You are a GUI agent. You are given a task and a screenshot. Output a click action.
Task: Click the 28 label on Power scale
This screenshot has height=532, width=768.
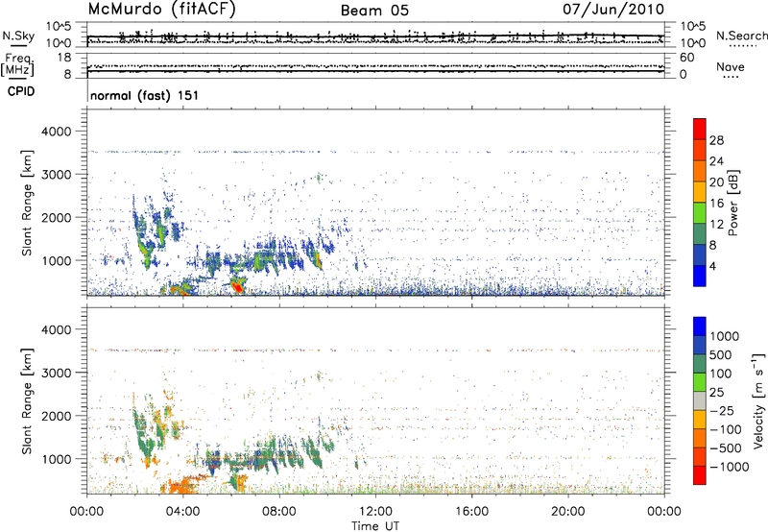click(x=716, y=140)
